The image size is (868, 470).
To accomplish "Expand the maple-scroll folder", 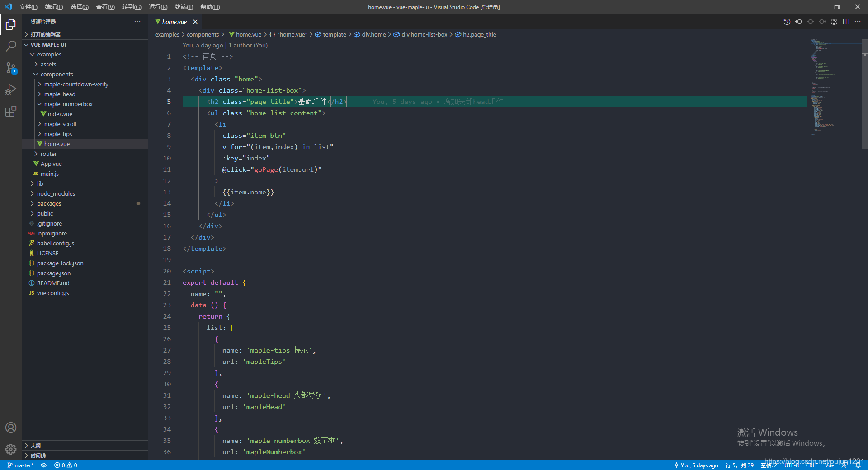I will (85, 124).
